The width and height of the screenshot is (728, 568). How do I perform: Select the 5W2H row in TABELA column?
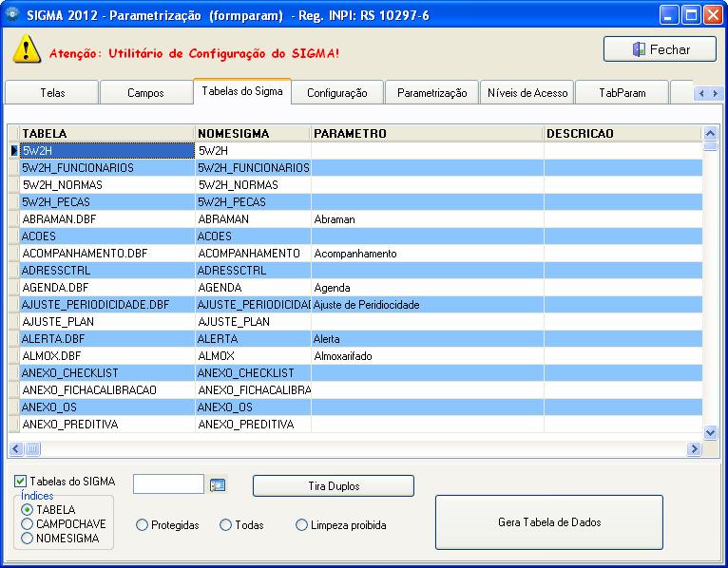click(x=107, y=150)
